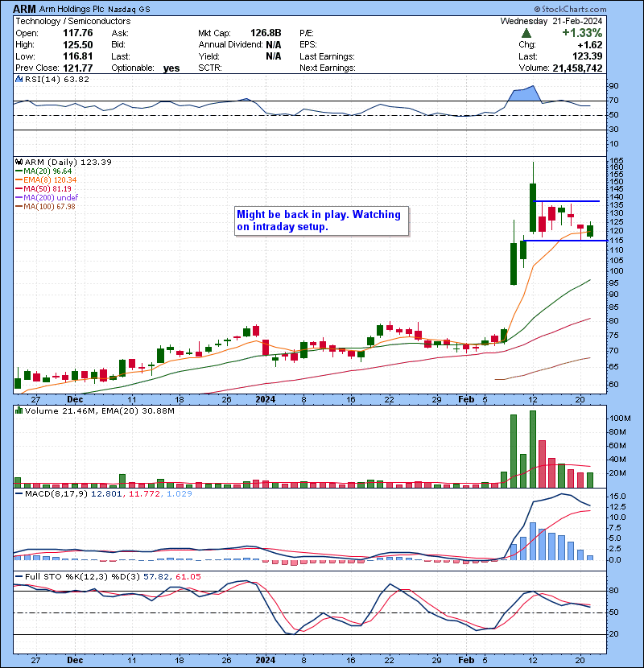This screenshot has width=644, height=668.
Task: Click the Optionable value yes
Action: click(171, 68)
